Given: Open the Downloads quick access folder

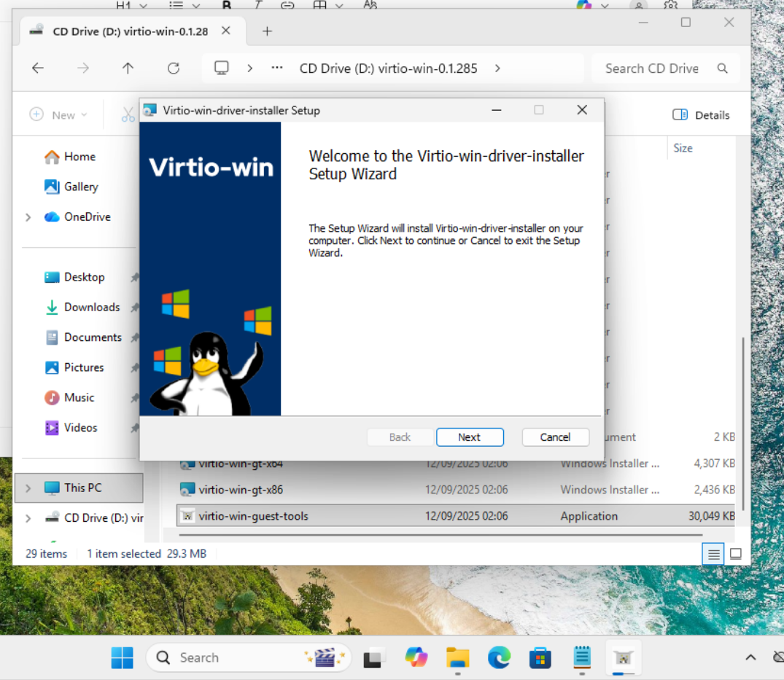Looking at the screenshot, I should (82, 308).
